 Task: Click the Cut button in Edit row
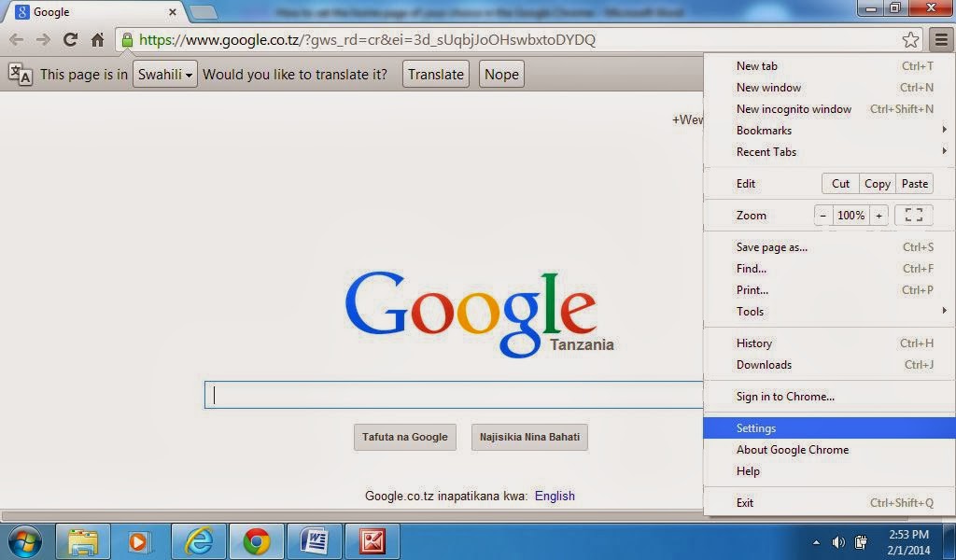tap(841, 184)
